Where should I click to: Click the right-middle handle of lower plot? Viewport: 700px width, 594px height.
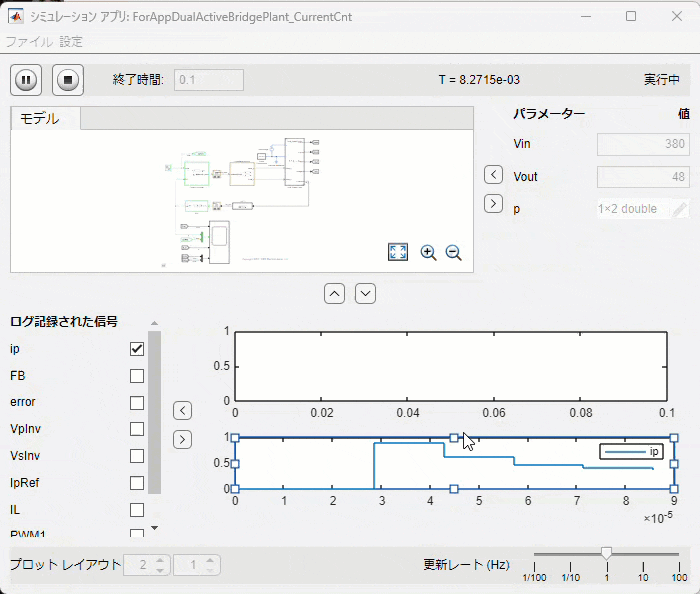[674, 464]
